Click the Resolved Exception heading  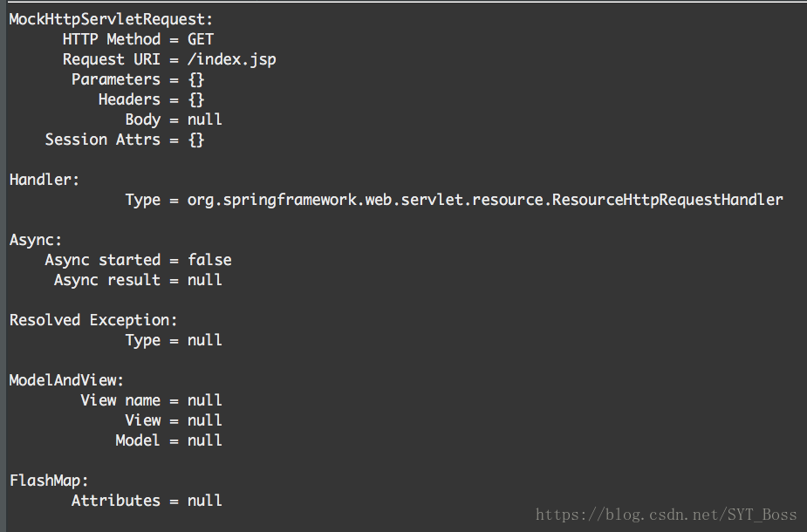pyautogui.click(x=93, y=321)
